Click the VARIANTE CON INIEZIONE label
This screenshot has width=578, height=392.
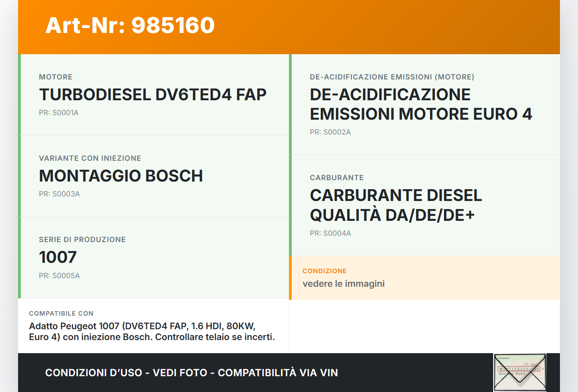(90, 159)
